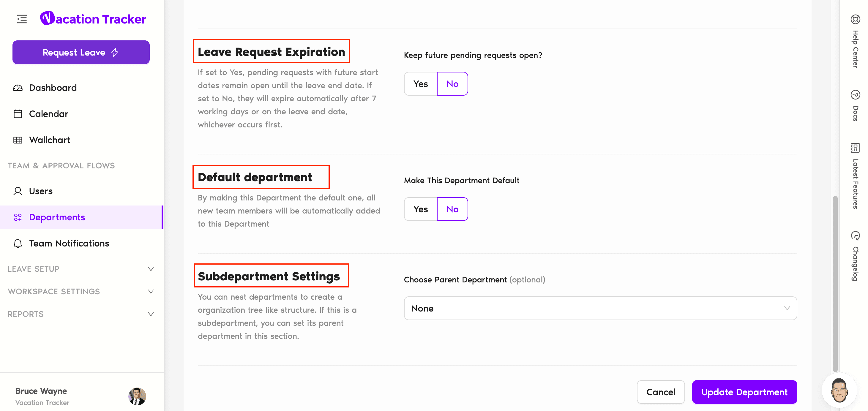Open the Changelog icon
The image size is (868, 411).
coord(855,235)
